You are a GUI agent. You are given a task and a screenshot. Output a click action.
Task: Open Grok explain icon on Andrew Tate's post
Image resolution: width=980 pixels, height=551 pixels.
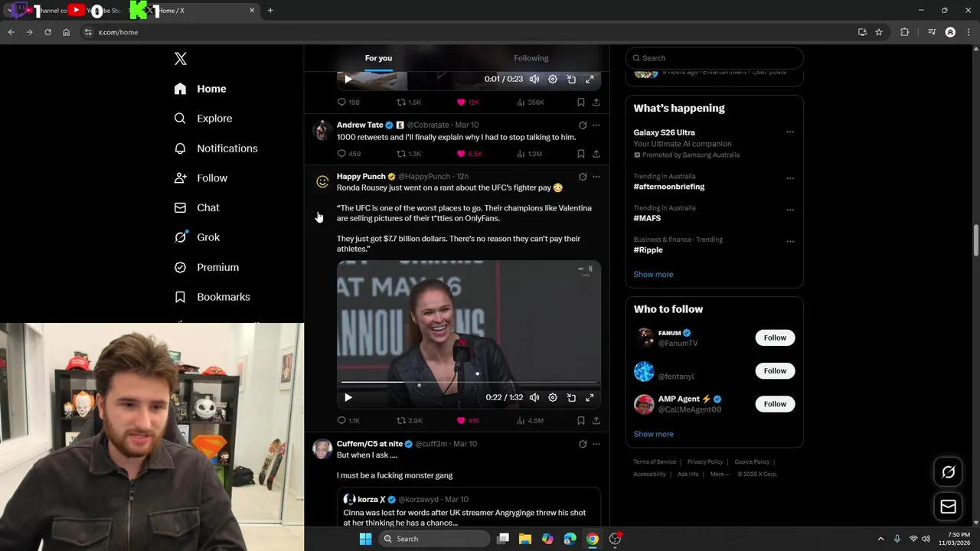583,125
